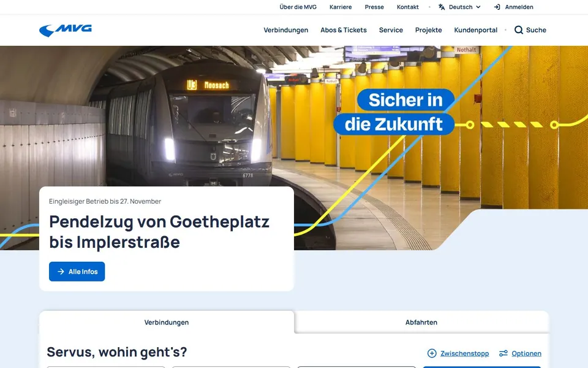Click the arrow icon in Alle Infos button
This screenshot has height=368, width=588.
[61, 272]
